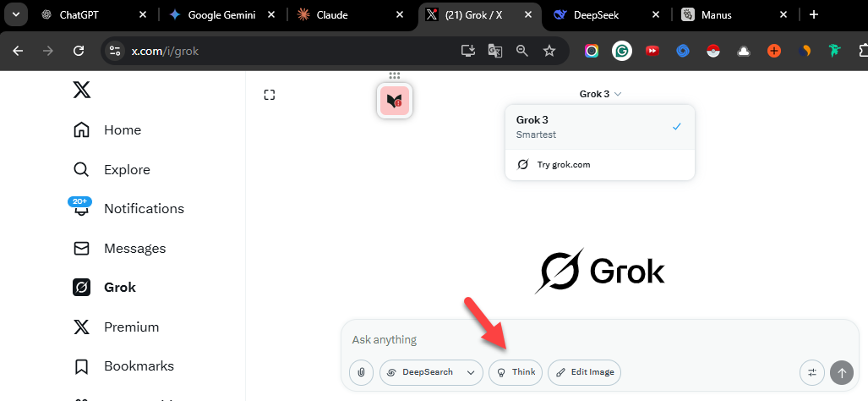Click the Try grok.com link
Viewport: 868px width, 401px height.
600,164
